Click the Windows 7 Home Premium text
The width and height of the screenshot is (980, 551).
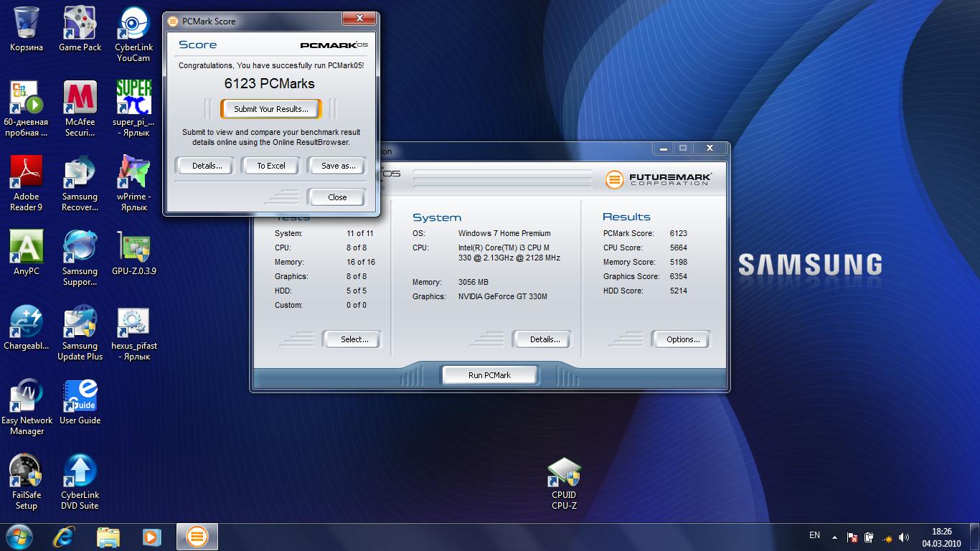click(x=504, y=233)
